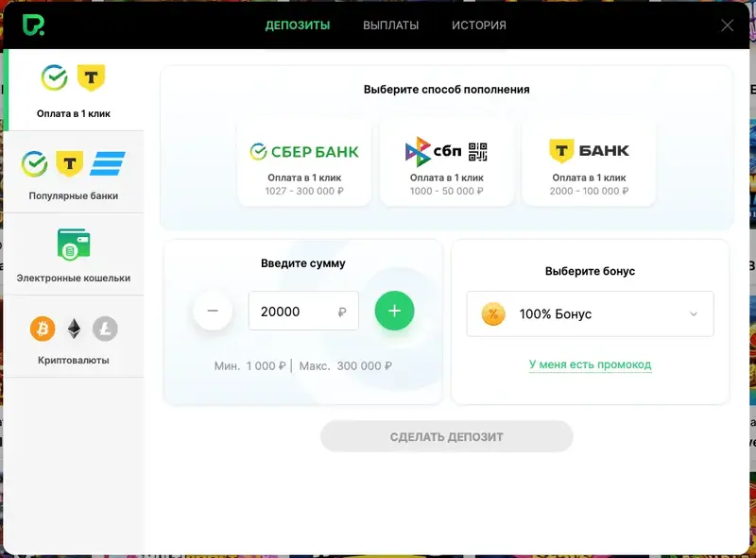Select the Сбер Банк payment method

(x=303, y=161)
